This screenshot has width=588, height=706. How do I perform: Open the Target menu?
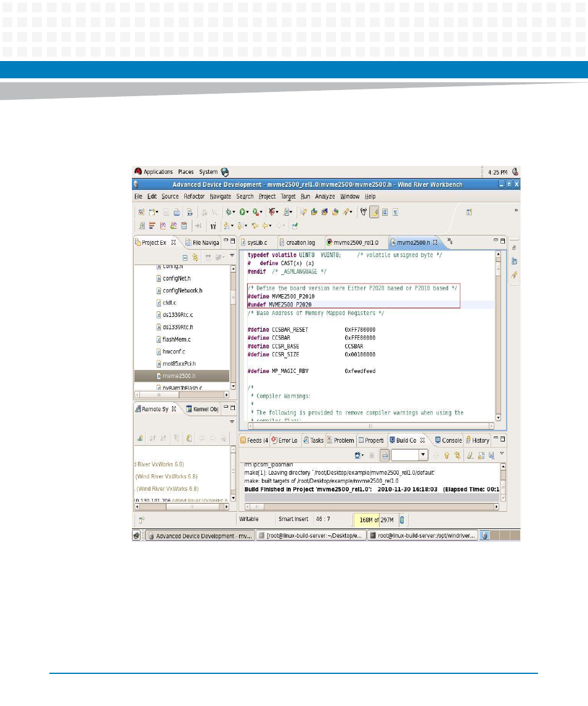(x=288, y=196)
